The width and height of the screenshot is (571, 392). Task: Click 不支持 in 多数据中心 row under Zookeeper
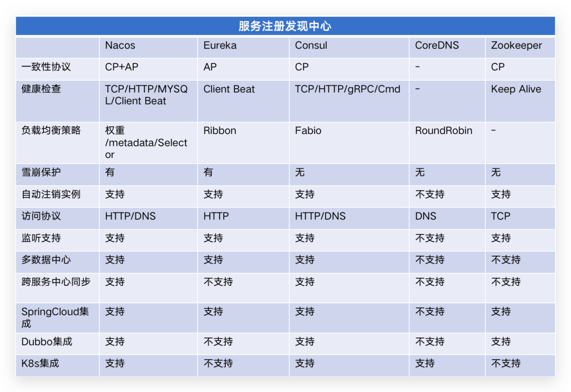(x=506, y=260)
